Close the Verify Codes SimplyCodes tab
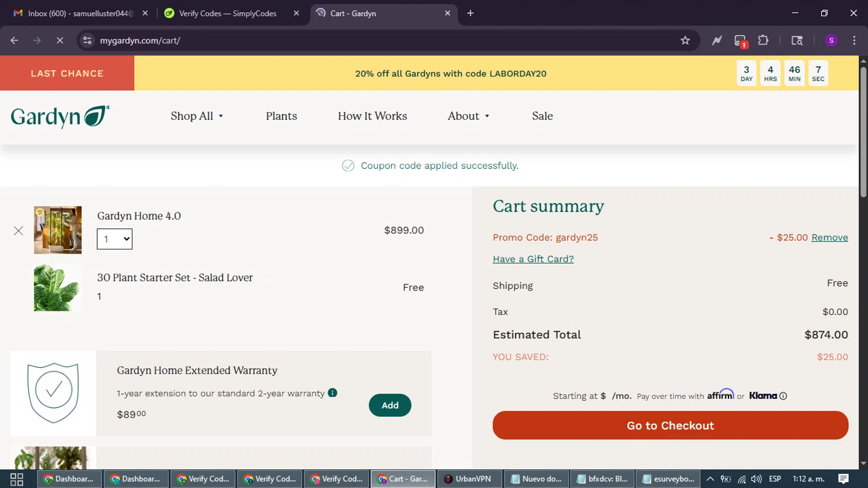 click(x=296, y=13)
